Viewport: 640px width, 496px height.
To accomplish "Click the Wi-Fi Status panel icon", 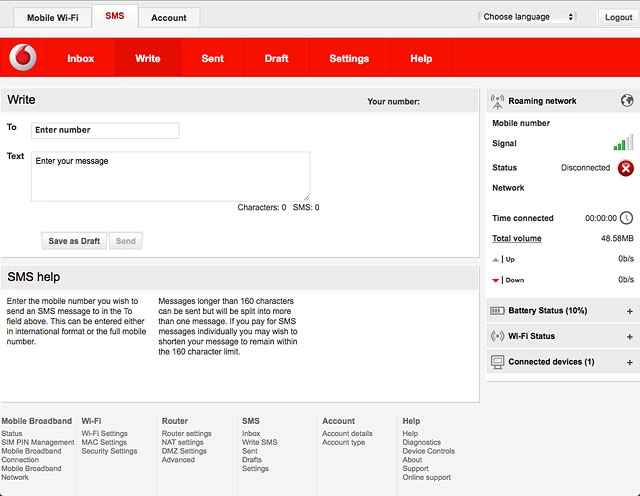I will pos(497,336).
